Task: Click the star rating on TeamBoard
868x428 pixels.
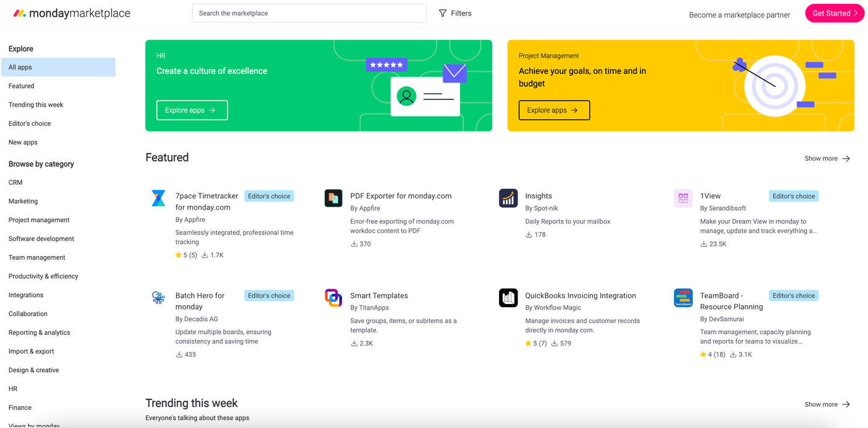Action: (712, 355)
